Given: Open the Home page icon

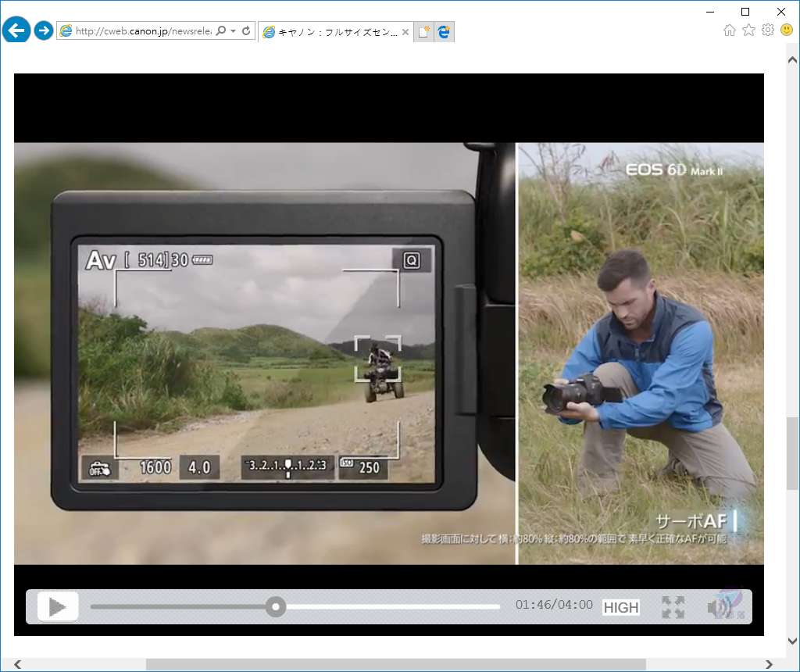Looking at the screenshot, I should coord(730,30).
